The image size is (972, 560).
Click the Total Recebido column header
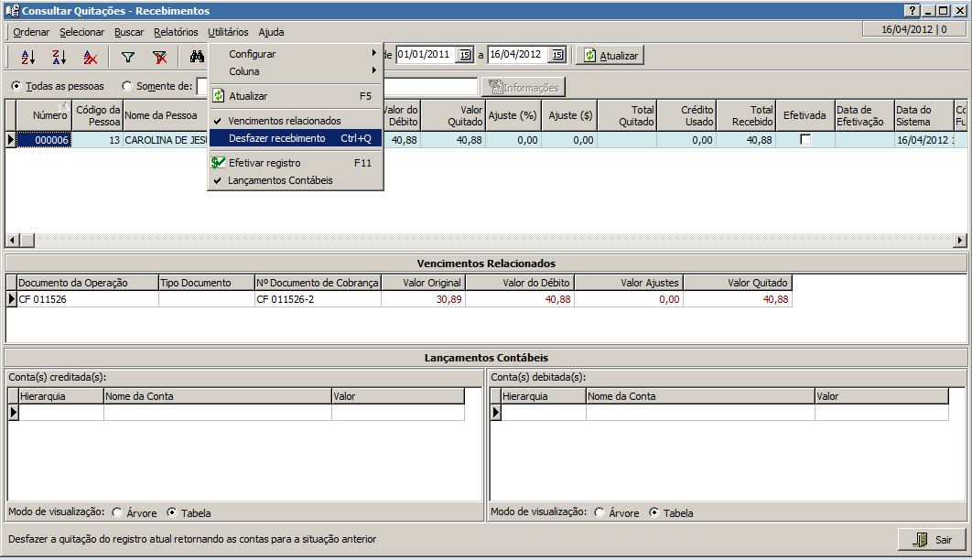coord(746,115)
